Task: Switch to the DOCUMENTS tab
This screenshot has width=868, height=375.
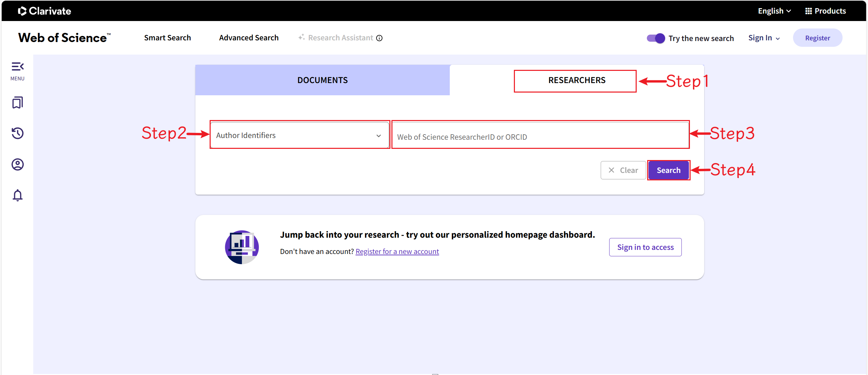Action: [322, 80]
